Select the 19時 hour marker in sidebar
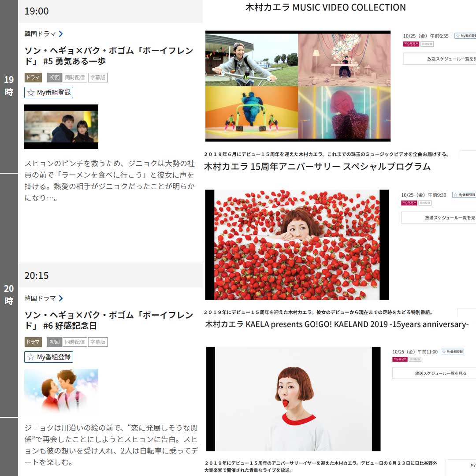476x476 pixels. [9, 86]
